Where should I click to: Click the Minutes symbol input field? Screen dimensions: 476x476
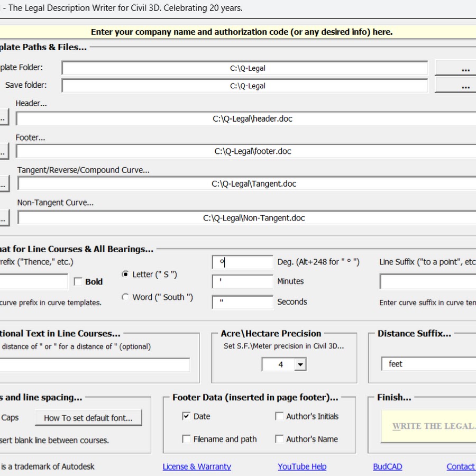pyautogui.click(x=243, y=281)
